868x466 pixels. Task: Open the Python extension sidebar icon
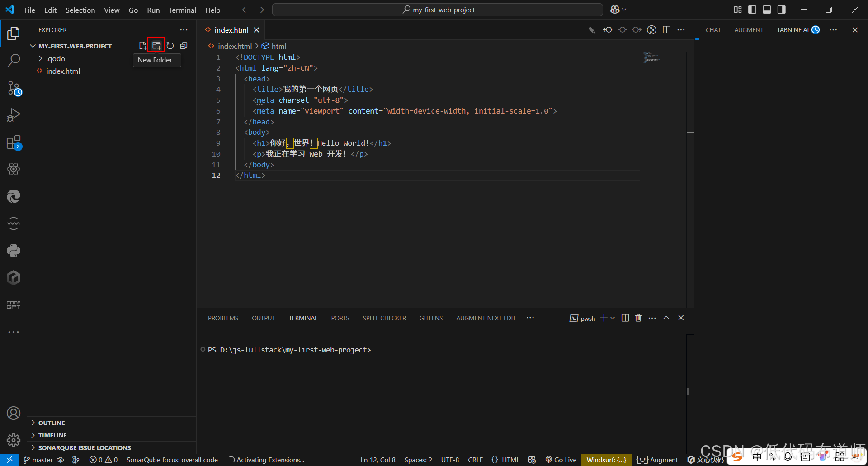click(14, 251)
